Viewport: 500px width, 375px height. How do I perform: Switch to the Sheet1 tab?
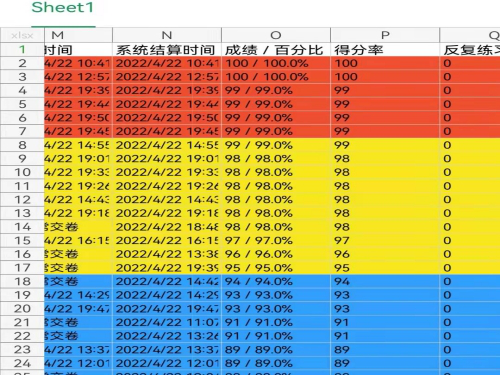63,8
